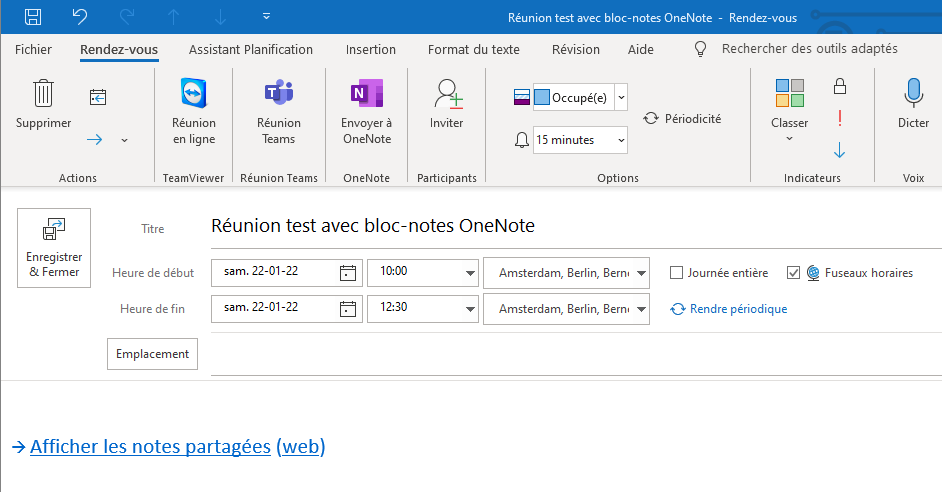Toggle the Private lock icon

click(x=840, y=87)
